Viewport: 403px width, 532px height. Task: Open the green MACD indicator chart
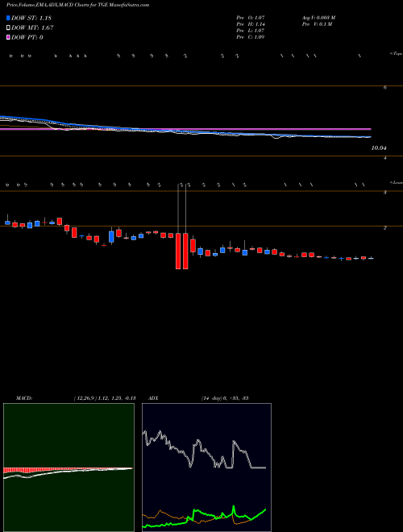click(69, 468)
